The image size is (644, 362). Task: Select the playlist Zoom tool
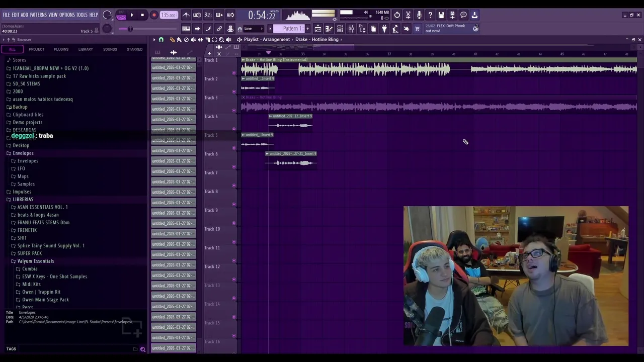point(221,40)
